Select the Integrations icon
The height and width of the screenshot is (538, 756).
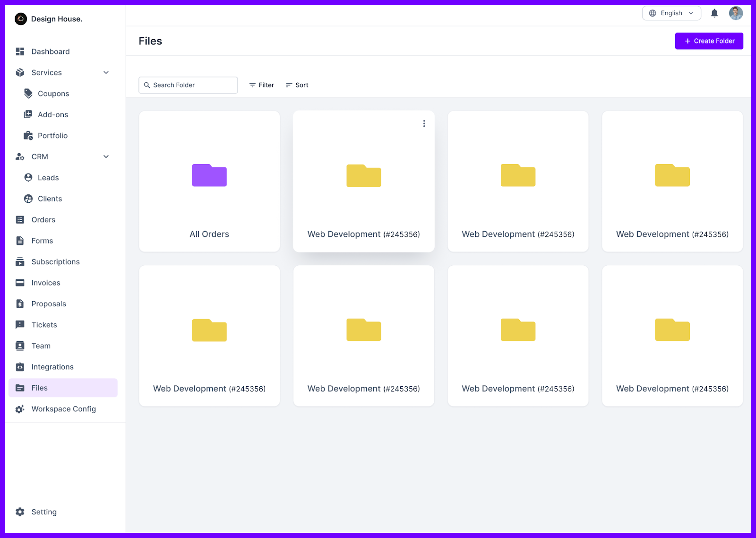[19, 366]
